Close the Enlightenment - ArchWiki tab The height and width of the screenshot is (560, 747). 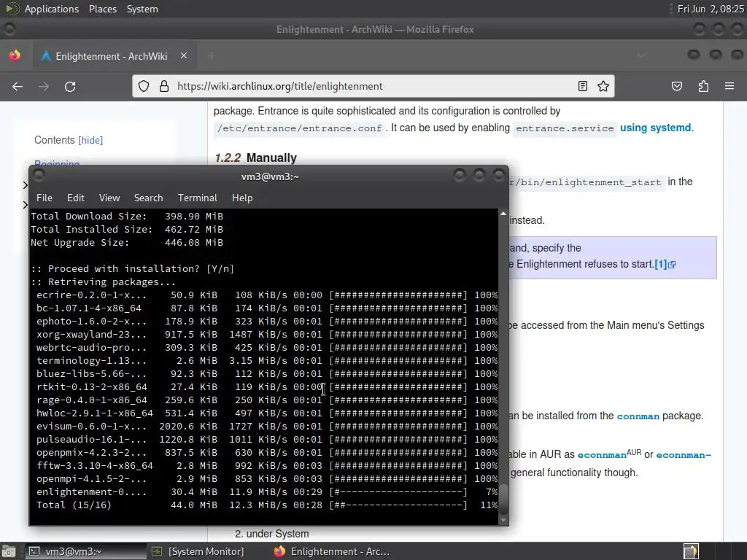(184, 55)
